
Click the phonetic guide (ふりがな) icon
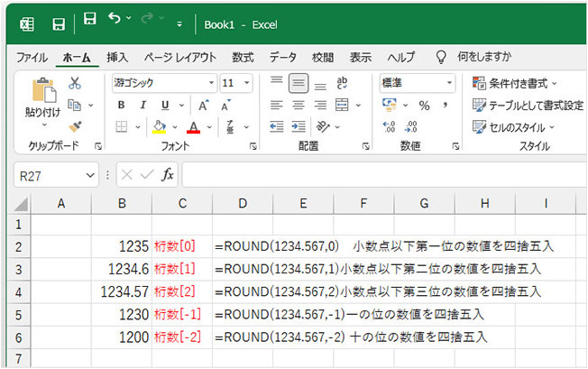230,126
